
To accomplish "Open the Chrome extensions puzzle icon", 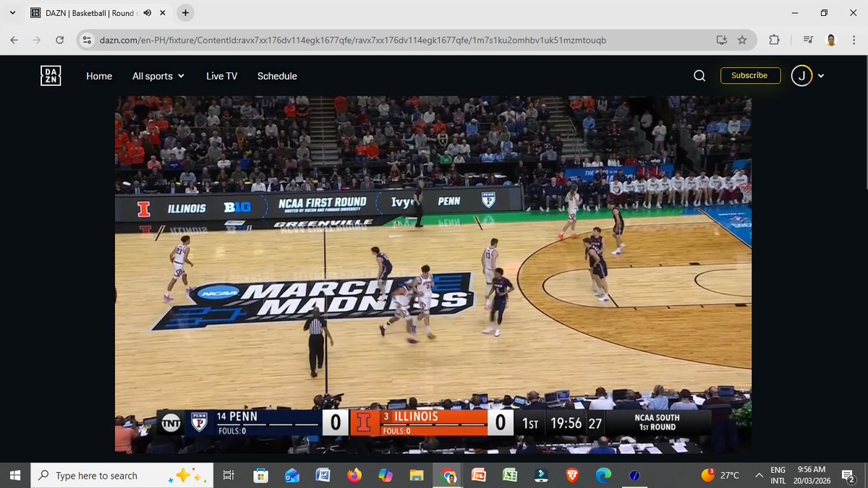I will 775,40.
